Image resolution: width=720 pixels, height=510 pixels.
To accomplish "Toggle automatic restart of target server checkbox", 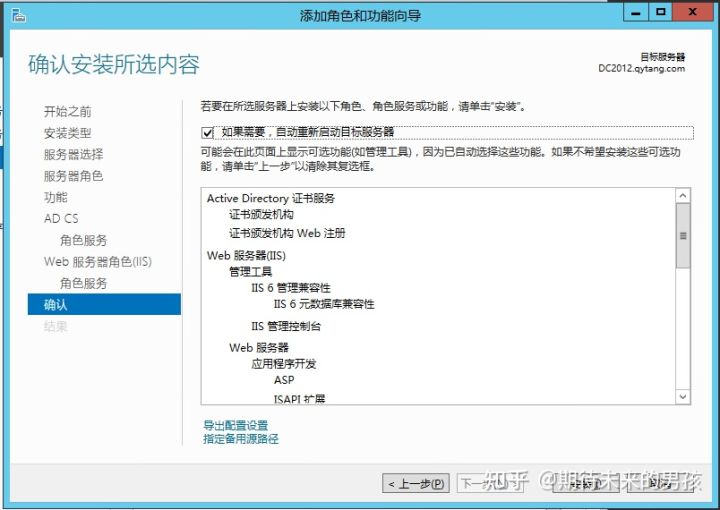I will pos(207,133).
